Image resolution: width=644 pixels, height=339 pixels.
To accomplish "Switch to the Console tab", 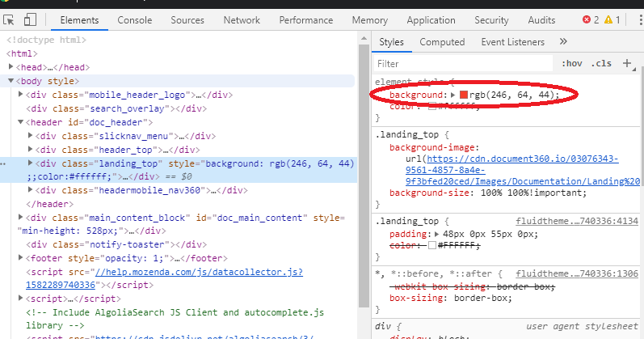I will pos(135,20).
